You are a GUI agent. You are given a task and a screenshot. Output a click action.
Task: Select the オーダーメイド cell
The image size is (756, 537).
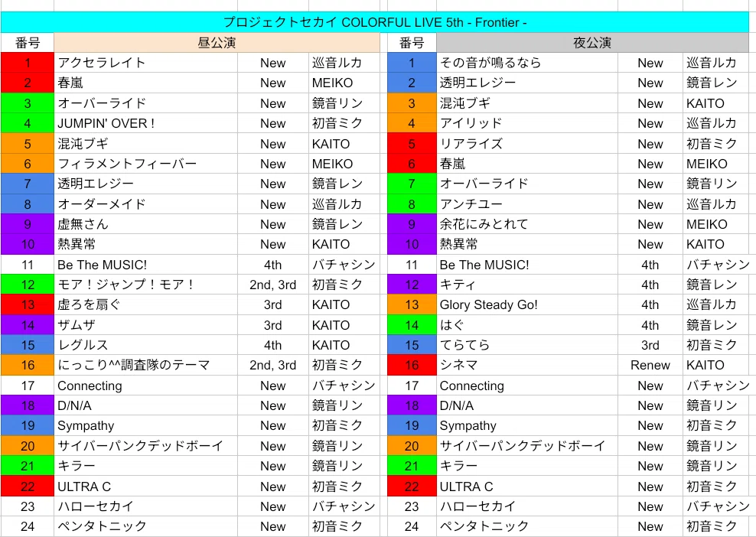[145, 204]
